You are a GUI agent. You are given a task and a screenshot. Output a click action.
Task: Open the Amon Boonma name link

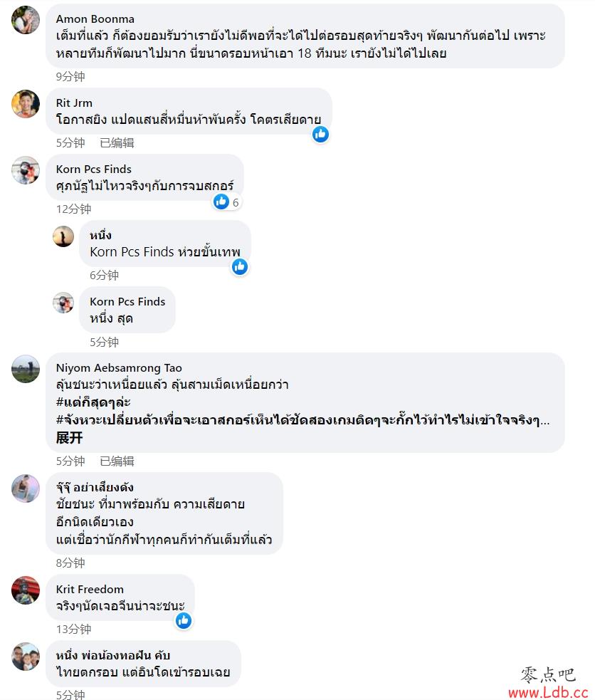click(x=95, y=19)
